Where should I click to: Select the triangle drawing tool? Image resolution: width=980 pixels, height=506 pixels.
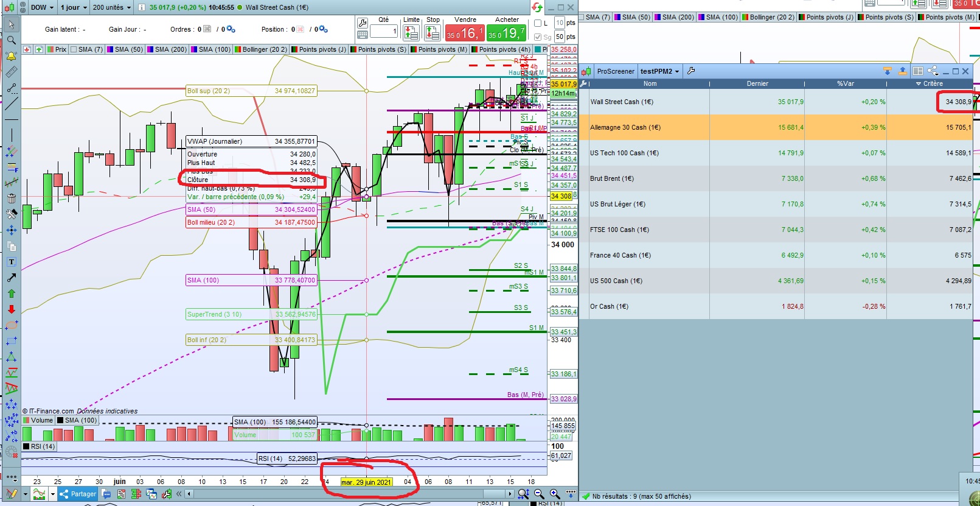[11, 357]
